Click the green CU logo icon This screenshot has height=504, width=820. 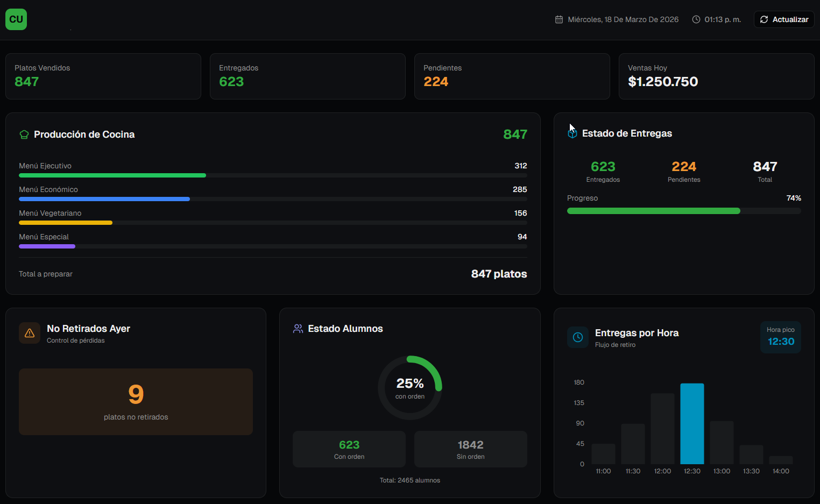(16, 19)
